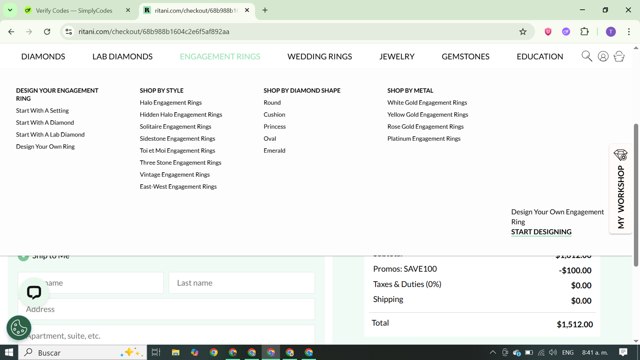Browse Solitaire Engagement Rings

pos(176,127)
